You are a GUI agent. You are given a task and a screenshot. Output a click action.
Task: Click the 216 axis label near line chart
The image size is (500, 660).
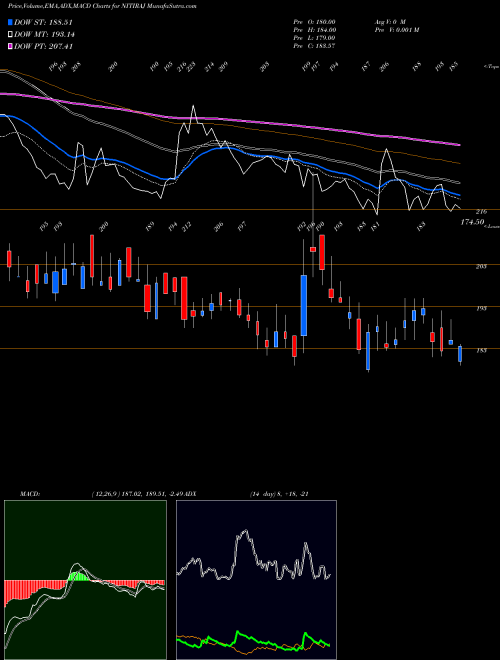pyautogui.click(x=481, y=212)
